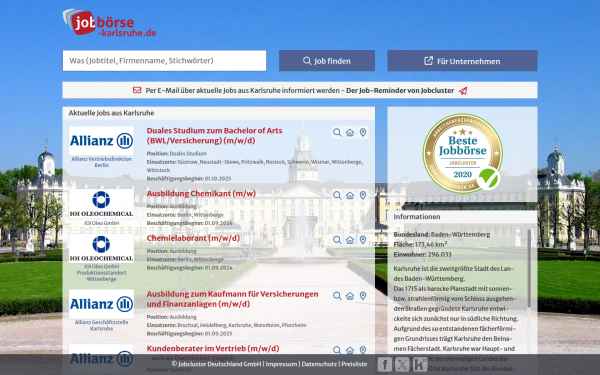Click magnifier icon for Kaufmann für Versicherungen

tap(337, 296)
